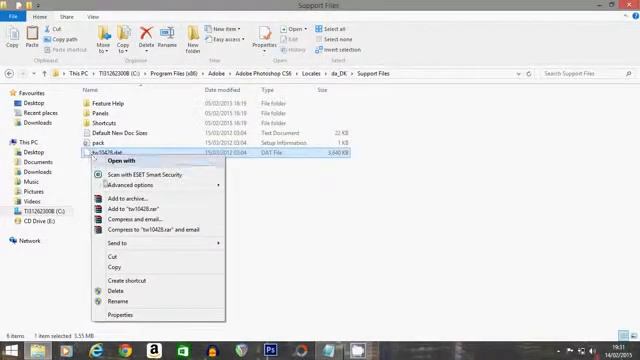Viewport: 640px width, 360px height.
Task: Expand Send to submenu
Action: pyautogui.click(x=158, y=243)
